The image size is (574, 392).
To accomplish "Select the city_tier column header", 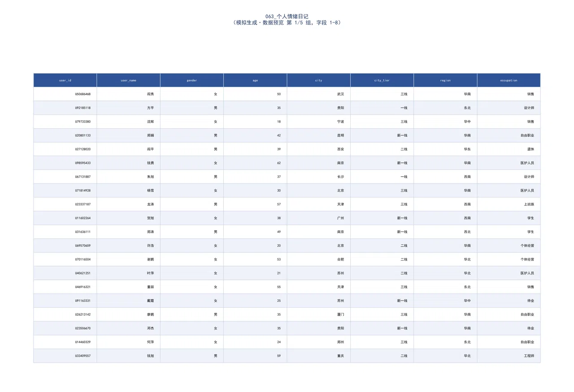I will pyautogui.click(x=382, y=80).
